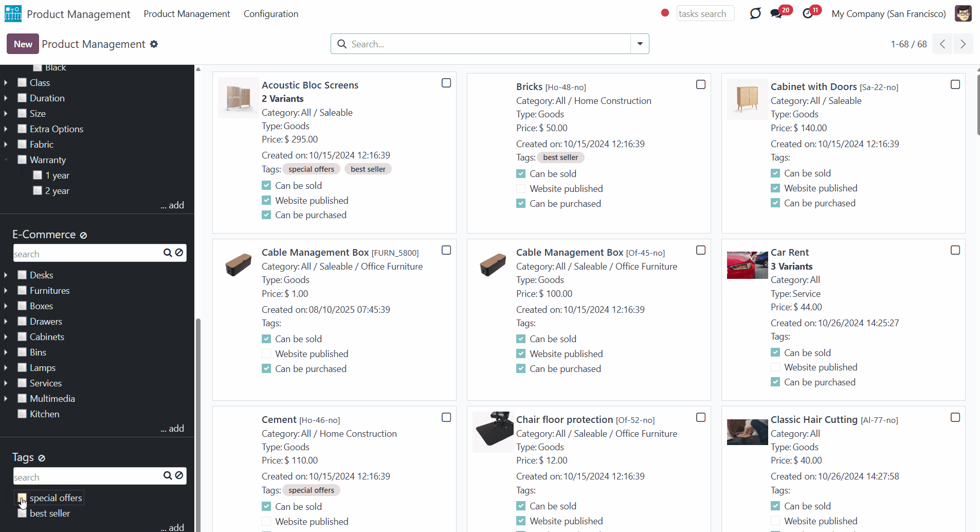Click the red recording indicator dot
980x532 pixels.
(x=665, y=13)
